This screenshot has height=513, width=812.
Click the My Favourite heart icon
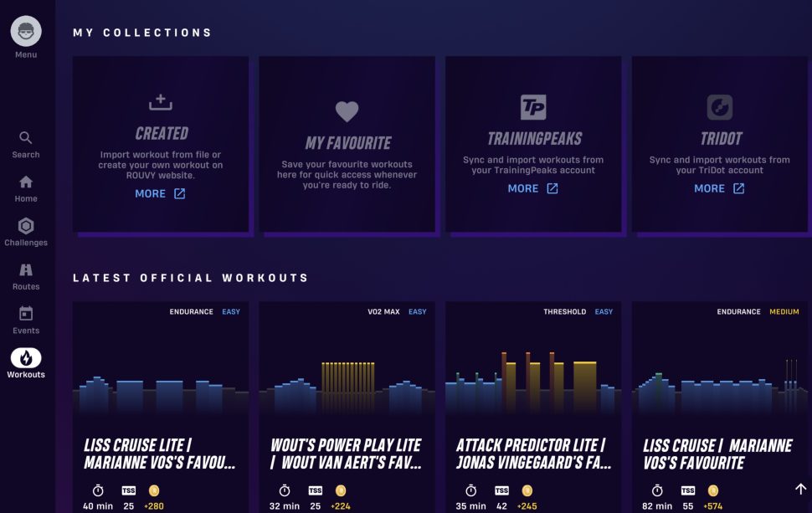(x=347, y=111)
